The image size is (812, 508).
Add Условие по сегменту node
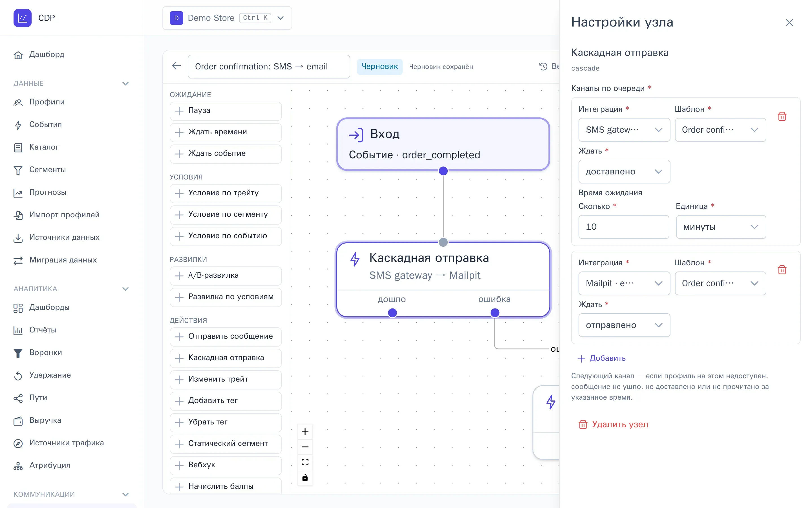point(226,215)
